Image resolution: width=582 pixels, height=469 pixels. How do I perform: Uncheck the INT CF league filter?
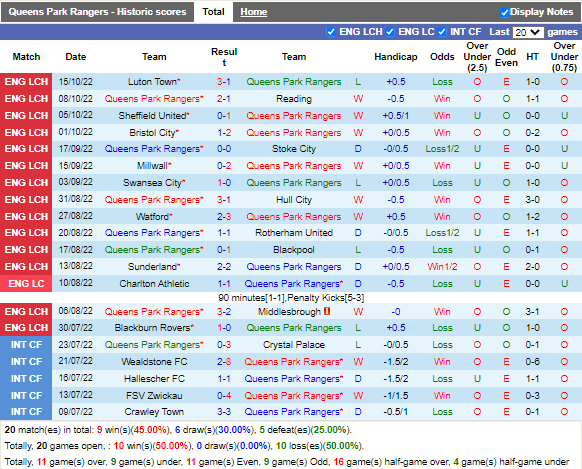[442, 32]
